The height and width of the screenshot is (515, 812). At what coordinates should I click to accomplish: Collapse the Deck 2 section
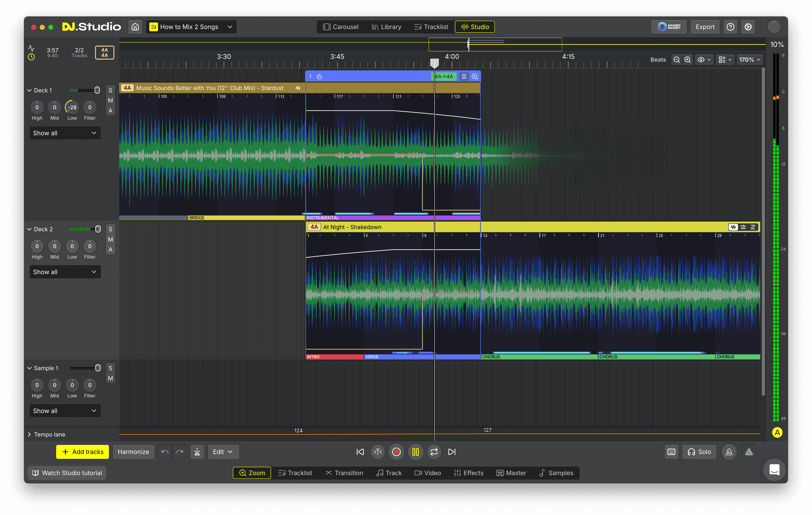29,229
